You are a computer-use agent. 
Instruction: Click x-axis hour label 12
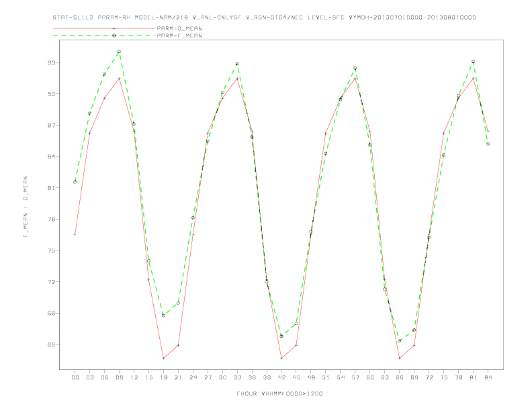134,377
